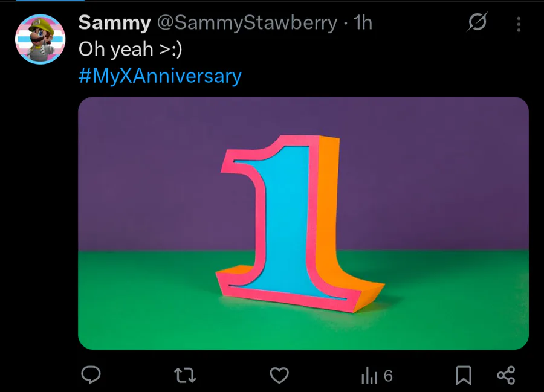Screen dimensions: 544x392
Task: Click the "1h" timestamp
Action: pos(363,23)
